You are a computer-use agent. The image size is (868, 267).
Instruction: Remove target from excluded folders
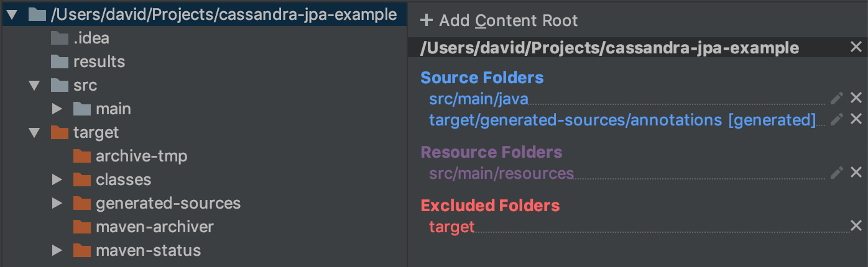pos(856,226)
